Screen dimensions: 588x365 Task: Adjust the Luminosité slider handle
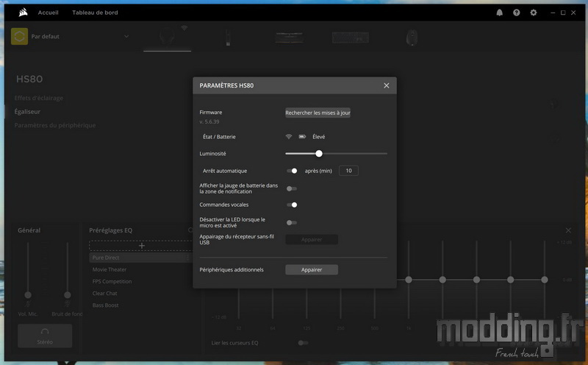319,154
